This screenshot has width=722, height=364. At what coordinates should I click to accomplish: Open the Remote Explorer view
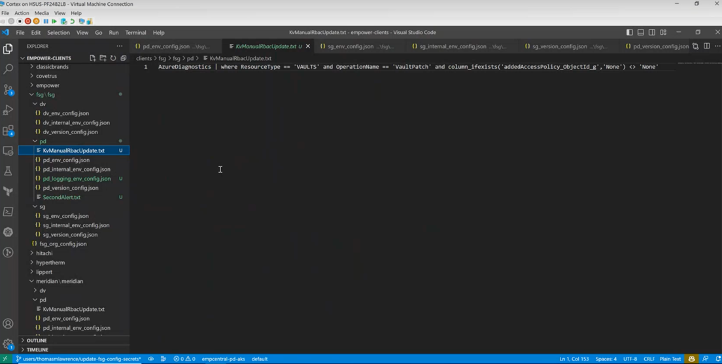[8, 151]
